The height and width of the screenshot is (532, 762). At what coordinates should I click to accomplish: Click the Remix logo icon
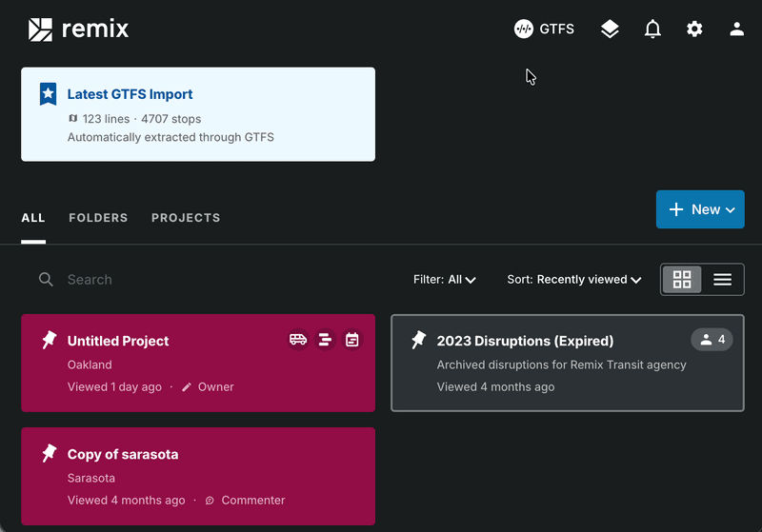[40, 30]
